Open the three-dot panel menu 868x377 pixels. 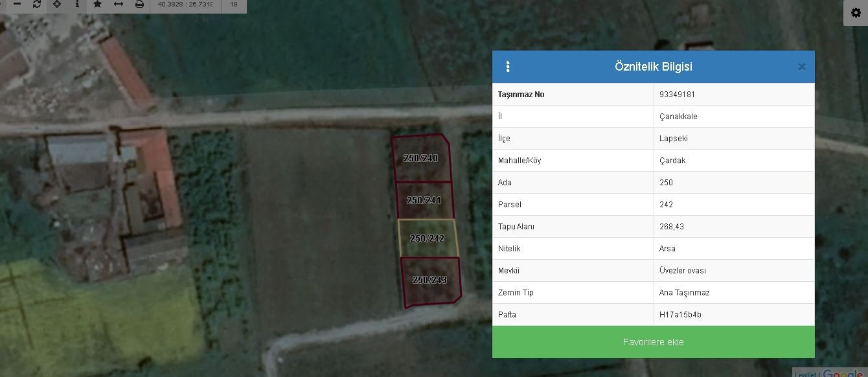point(508,67)
